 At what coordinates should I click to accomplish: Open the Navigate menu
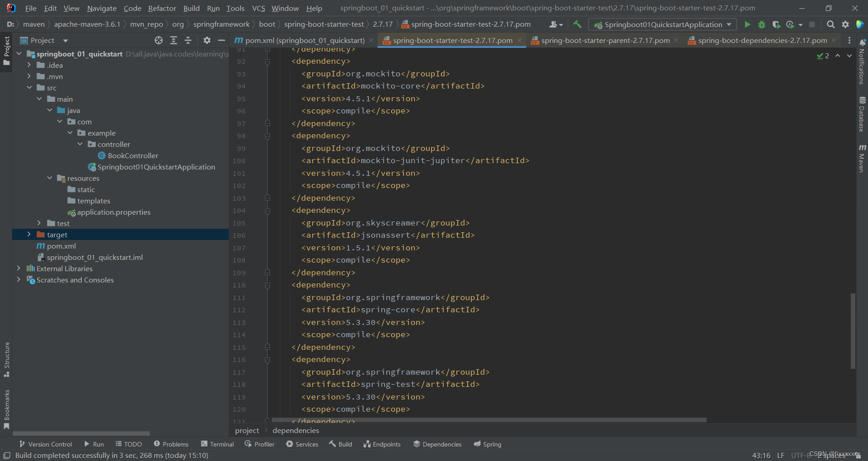[100, 8]
